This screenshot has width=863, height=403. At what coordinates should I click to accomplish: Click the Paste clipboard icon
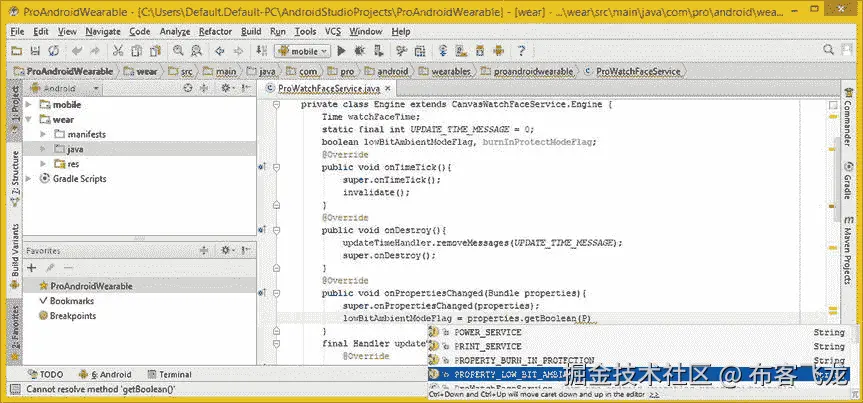click(155, 51)
